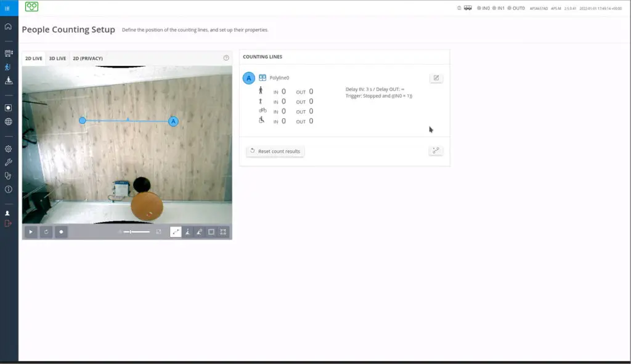
Task: Open the globe network icon in sidebar
Action: coord(8,122)
